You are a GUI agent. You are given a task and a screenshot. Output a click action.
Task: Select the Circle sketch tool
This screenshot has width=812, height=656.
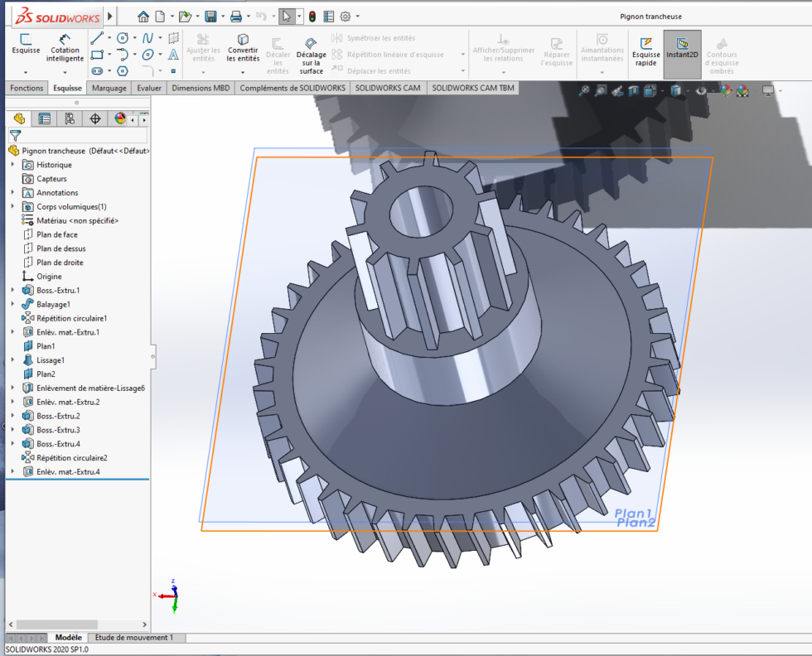122,37
